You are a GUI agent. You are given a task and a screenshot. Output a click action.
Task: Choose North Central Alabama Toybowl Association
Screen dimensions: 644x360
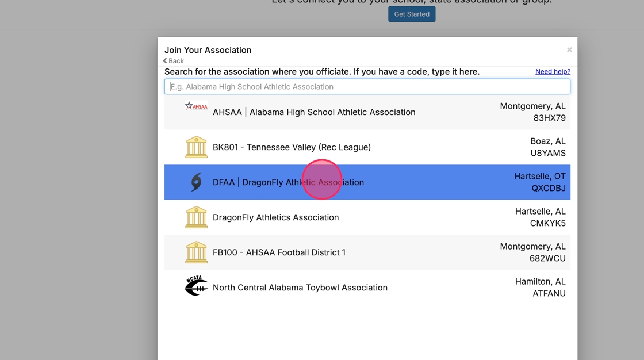(x=300, y=288)
